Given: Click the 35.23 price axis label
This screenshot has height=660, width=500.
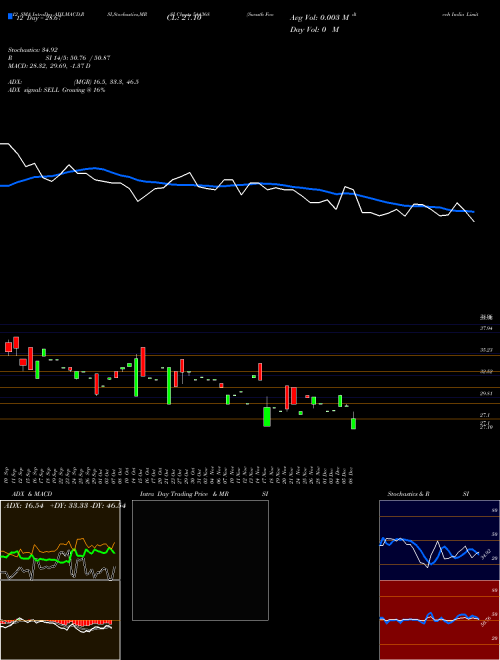Looking at the screenshot, I should [x=486, y=350].
